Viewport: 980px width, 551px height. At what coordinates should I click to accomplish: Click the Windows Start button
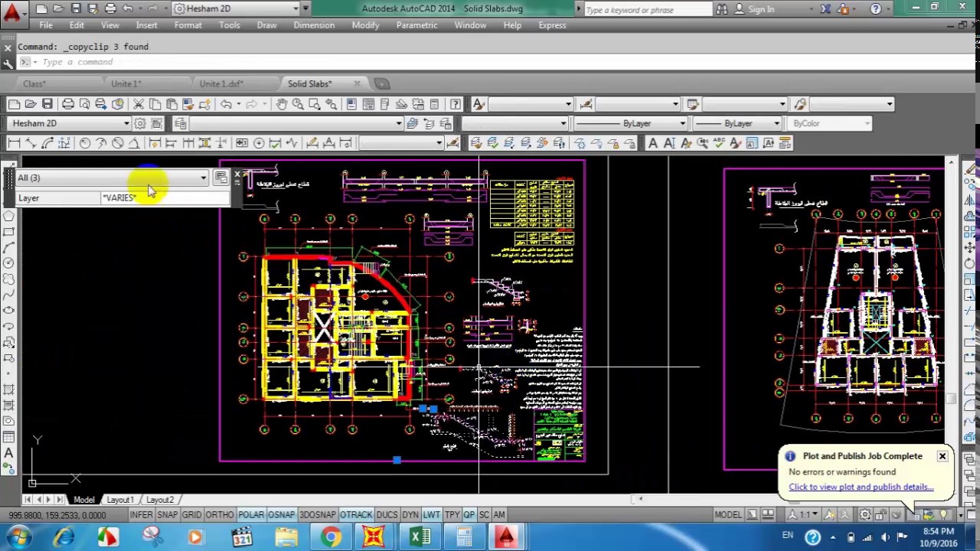click(18, 536)
